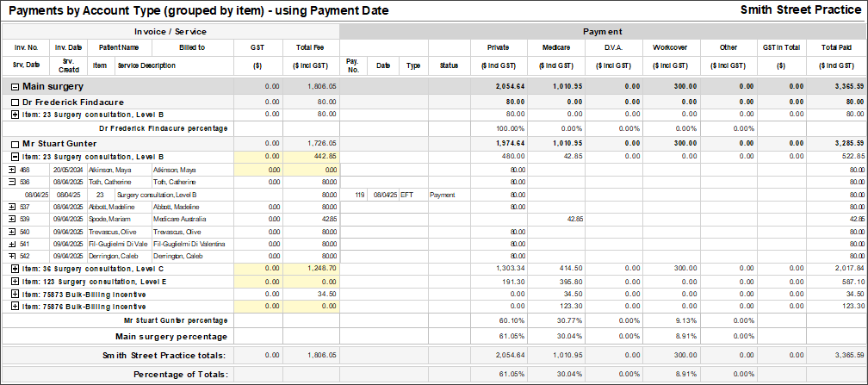Screen dimensions: 868x385
Task: Expand Item 23 under Dr Frederick Findacure
Action: [x=15, y=114]
